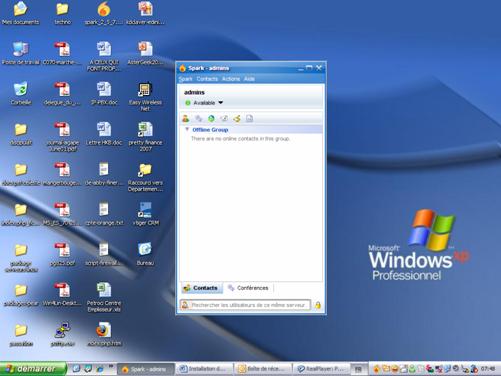
Task: Click the admins username label in Spark
Action: click(194, 92)
